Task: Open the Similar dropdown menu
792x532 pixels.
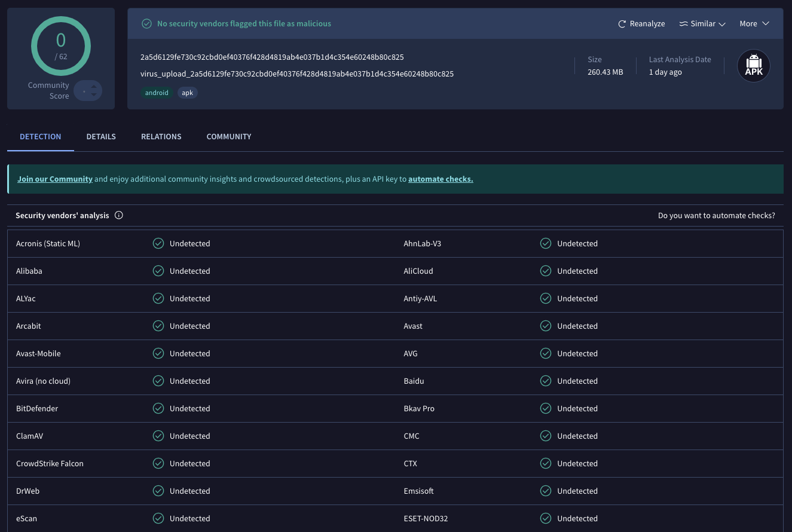Action: pos(702,24)
